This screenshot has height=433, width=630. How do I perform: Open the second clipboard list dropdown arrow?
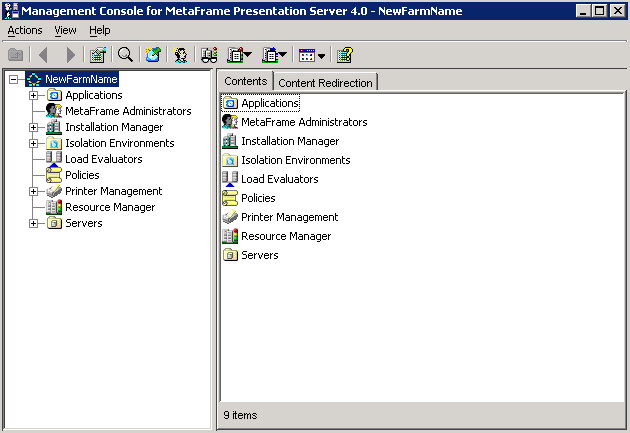[x=283, y=55]
